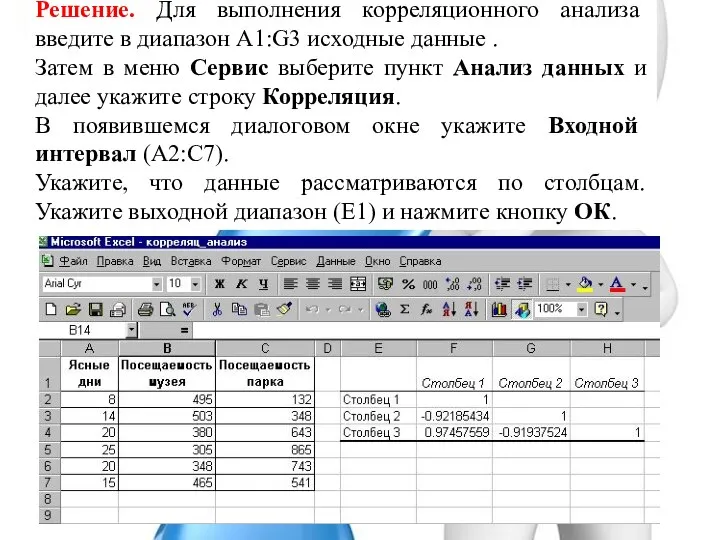
Task: Save the workbook
Action: click(96, 309)
